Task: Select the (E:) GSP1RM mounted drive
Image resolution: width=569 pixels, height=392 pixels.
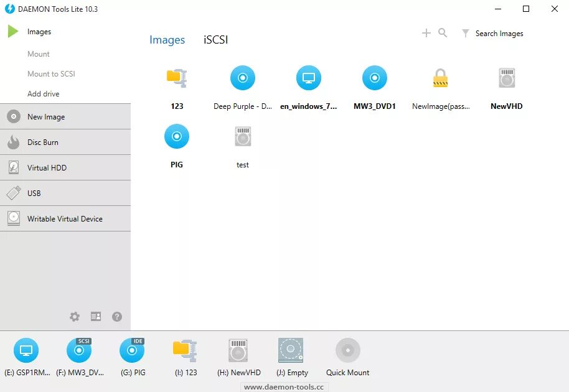Action: point(26,350)
